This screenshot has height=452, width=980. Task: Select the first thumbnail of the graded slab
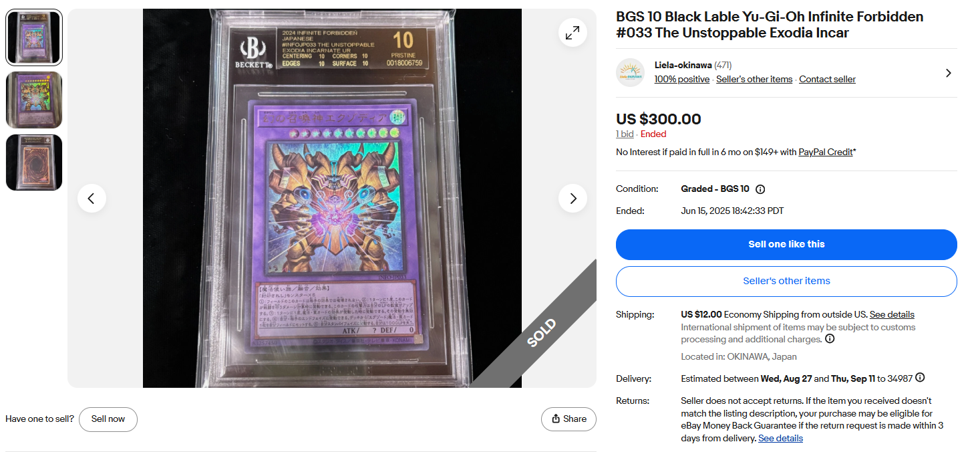34,37
